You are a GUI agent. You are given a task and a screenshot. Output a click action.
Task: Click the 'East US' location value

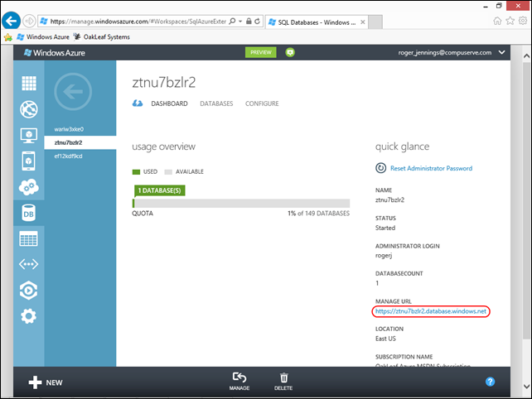pos(385,339)
